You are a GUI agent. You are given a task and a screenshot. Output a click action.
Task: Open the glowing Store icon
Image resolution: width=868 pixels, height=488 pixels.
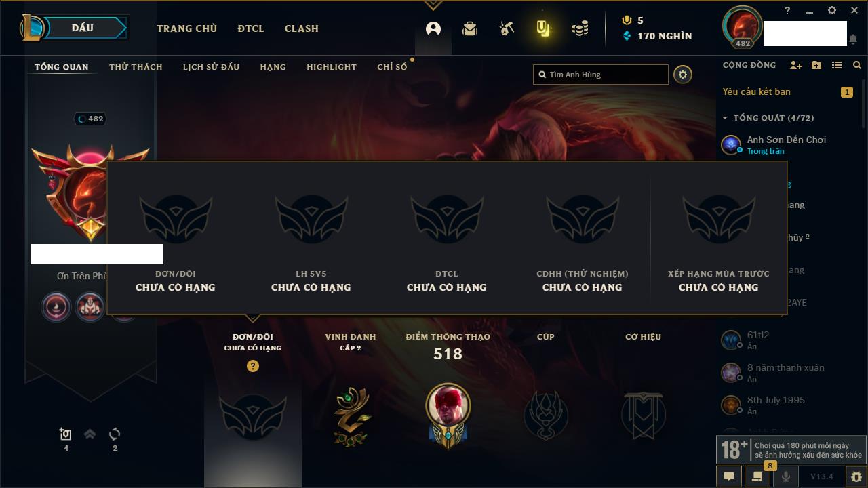point(543,28)
